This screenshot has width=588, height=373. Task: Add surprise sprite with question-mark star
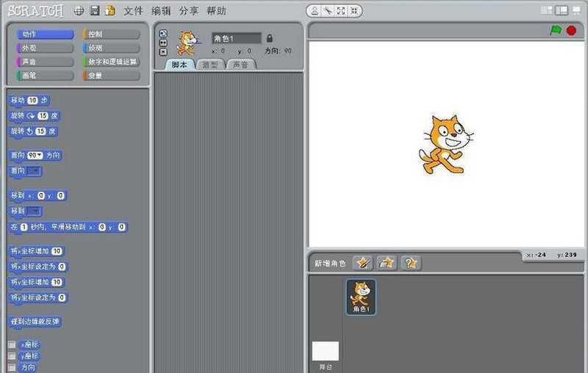[x=410, y=262]
